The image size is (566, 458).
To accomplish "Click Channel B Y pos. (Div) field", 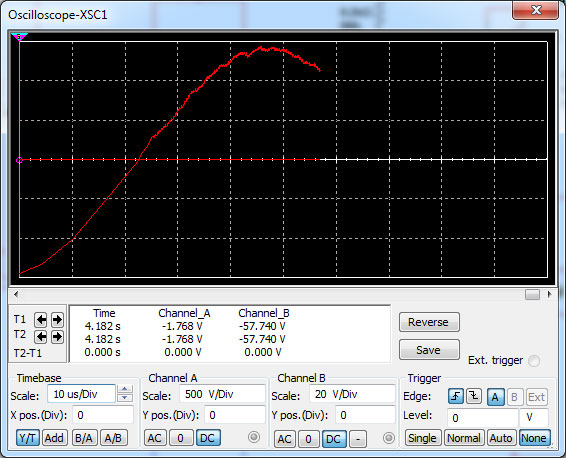I will click(x=365, y=415).
